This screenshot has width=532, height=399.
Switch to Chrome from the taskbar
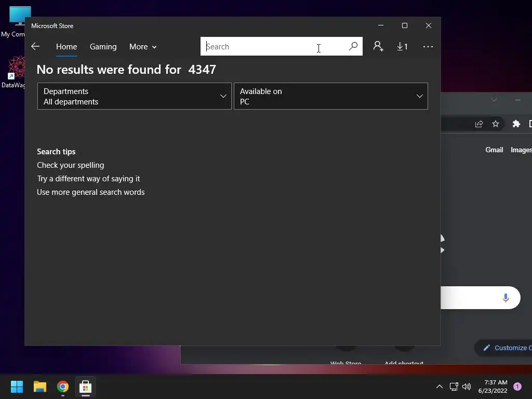[x=63, y=387]
